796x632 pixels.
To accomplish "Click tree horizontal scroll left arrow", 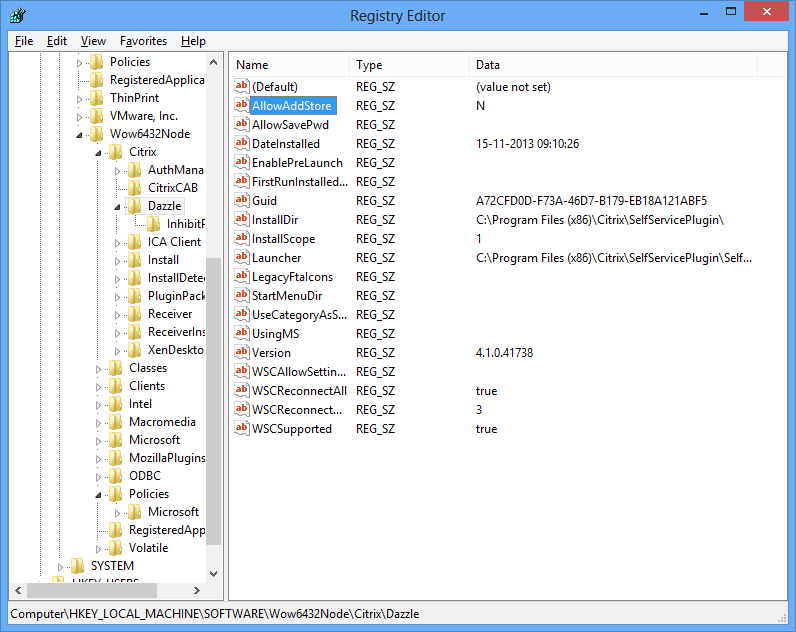I will [18, 590].
